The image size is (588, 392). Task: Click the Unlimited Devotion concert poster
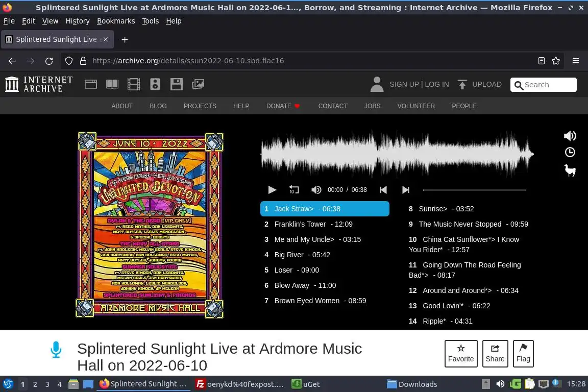[x=150, y=225]
